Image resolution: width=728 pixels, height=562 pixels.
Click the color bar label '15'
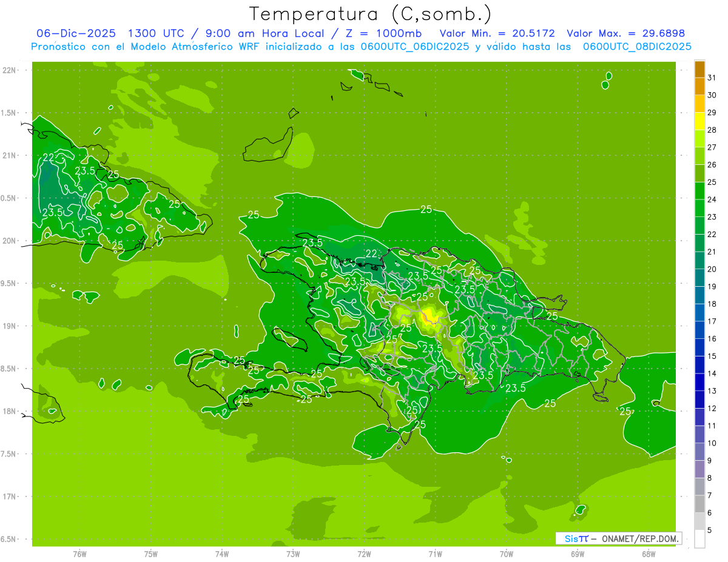pos(712,356)
